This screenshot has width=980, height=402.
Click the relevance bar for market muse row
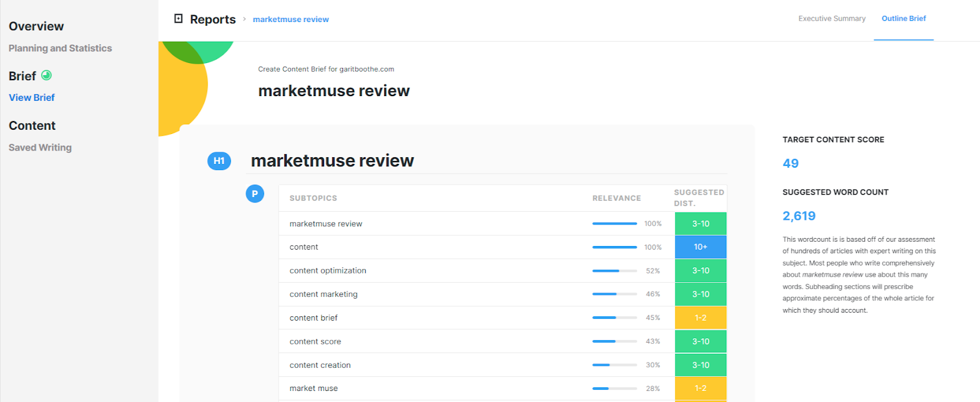click(x=614, y=389)
